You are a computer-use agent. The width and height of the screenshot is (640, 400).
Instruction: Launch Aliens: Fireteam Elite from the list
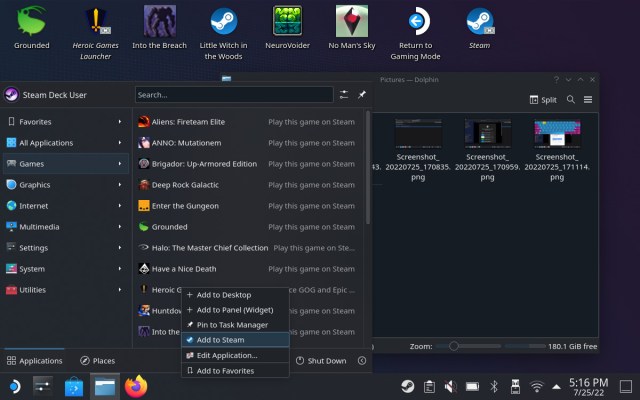point(248,122)
